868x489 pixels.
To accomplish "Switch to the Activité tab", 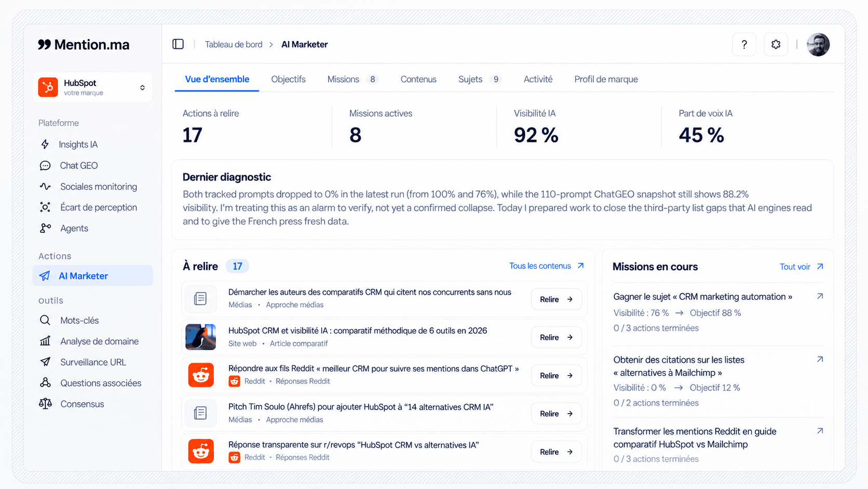I will pyautogui.click(x=538, y=79).
